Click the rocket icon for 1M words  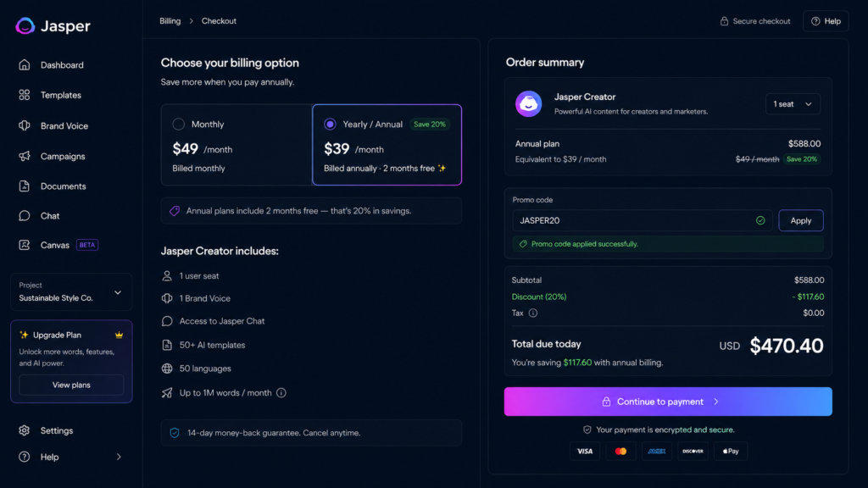point(167,393)
